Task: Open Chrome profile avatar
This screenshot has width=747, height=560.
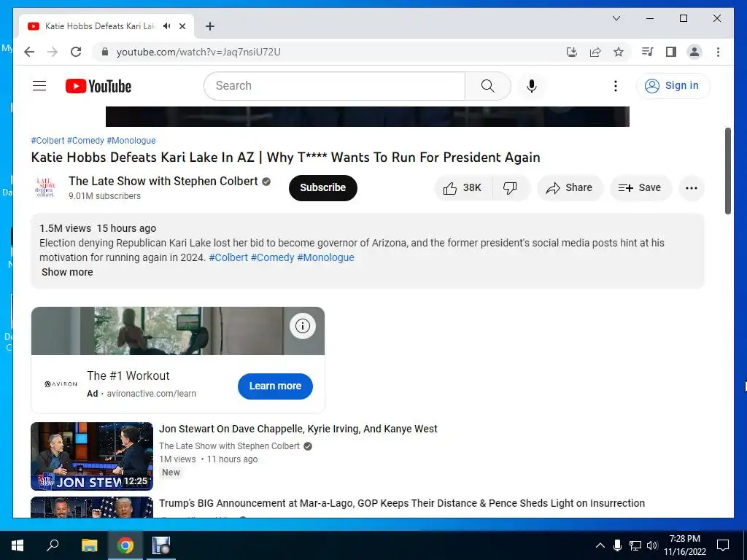Action: click(694, 52)
